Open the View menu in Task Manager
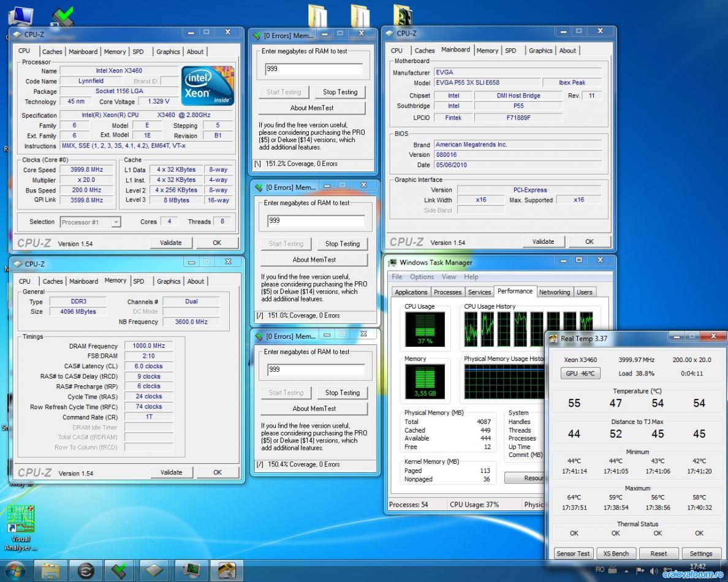This screenshot has width=728, height=582. 449,277
